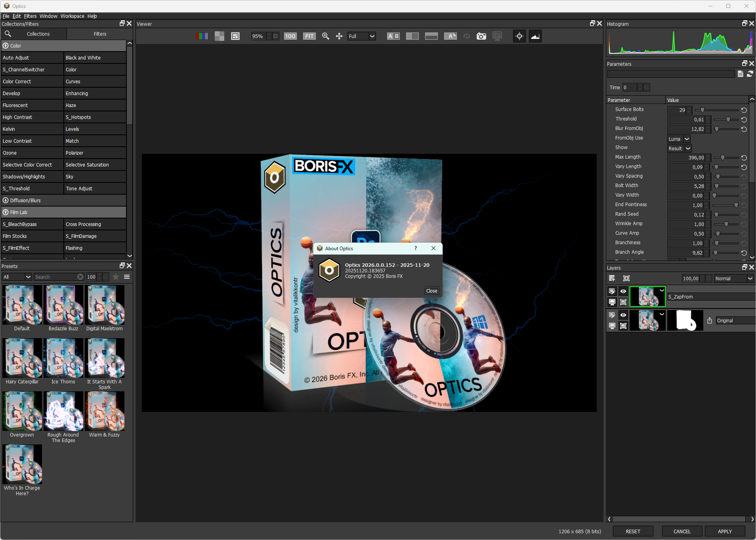Click the RESET button
The height and width of the screenshot is (540, 756).
click(633, 531)
